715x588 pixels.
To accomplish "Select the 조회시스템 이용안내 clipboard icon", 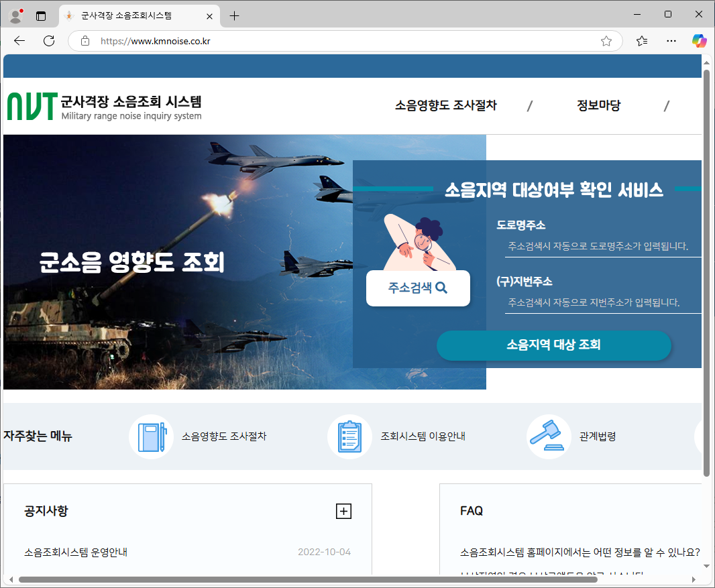I will click(x=349, y=436).
